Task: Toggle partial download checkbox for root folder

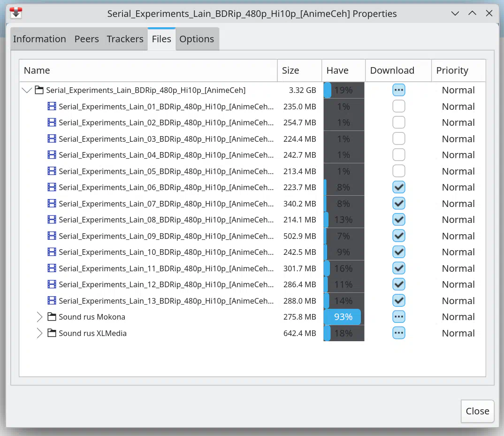Action: click(398, 90)
